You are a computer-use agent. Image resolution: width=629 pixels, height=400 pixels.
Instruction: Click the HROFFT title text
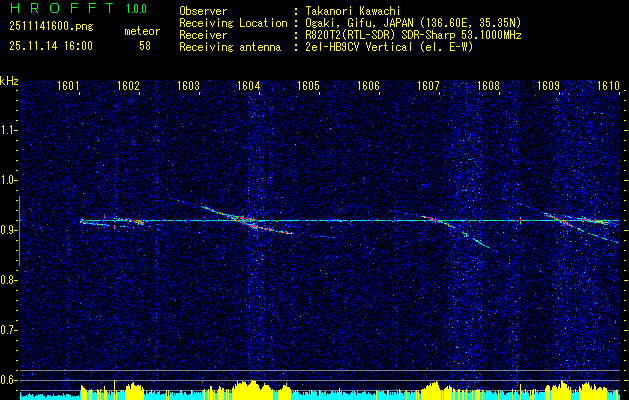(x=61, y=8)
